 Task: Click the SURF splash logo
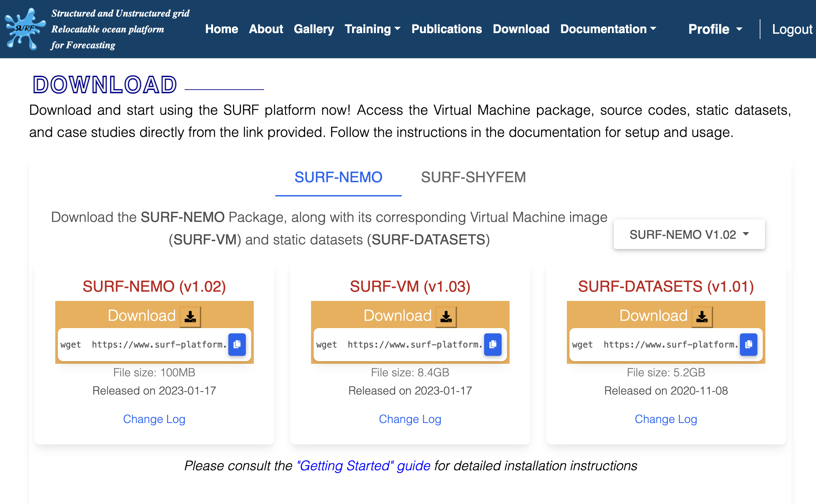[x=25, y=29]
